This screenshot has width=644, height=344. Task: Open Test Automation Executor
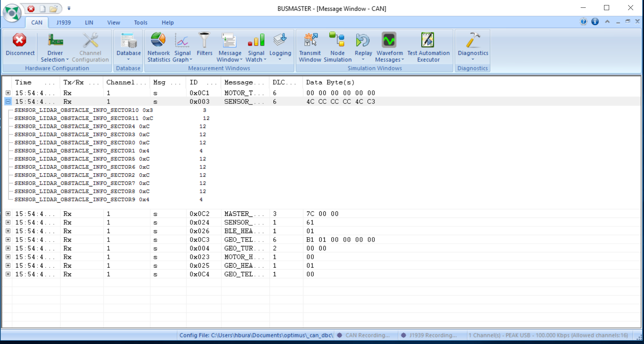[428, 47]
